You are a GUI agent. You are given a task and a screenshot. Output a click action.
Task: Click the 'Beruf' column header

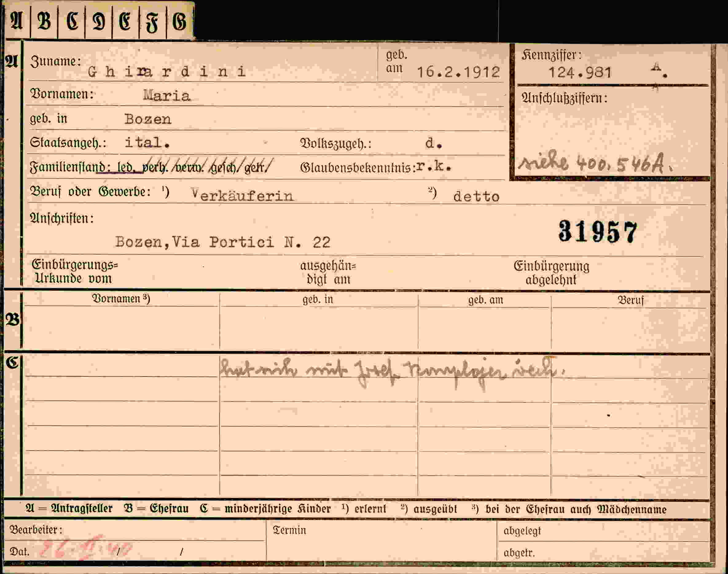(x=631, y=300)
